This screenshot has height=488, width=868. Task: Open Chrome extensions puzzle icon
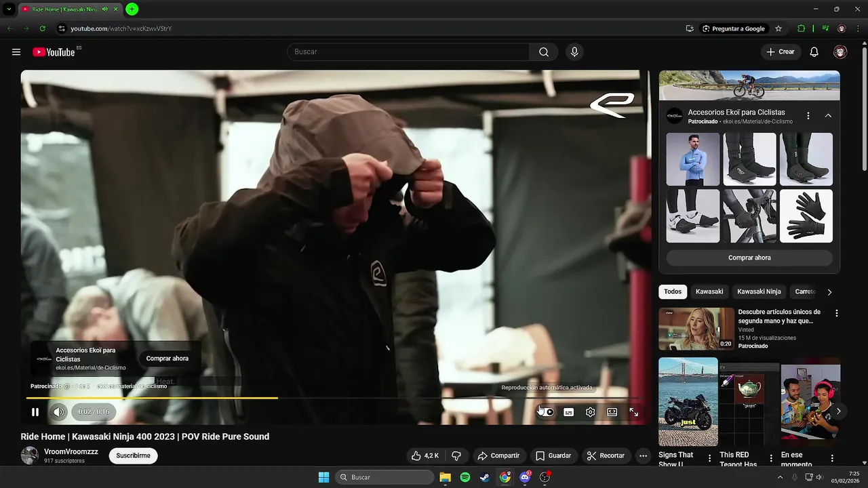click(x=802, y=28)
